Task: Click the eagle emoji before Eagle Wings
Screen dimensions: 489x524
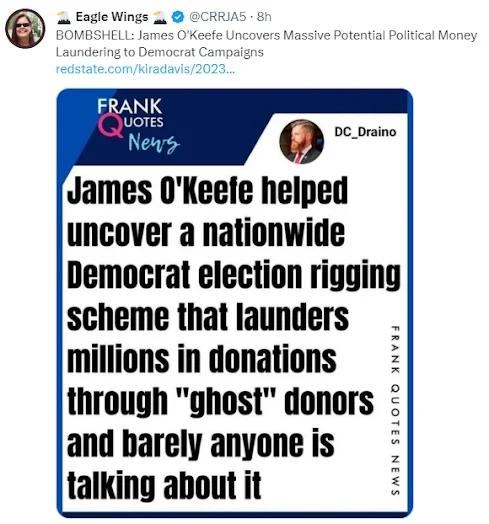Action: click(64, 17)
